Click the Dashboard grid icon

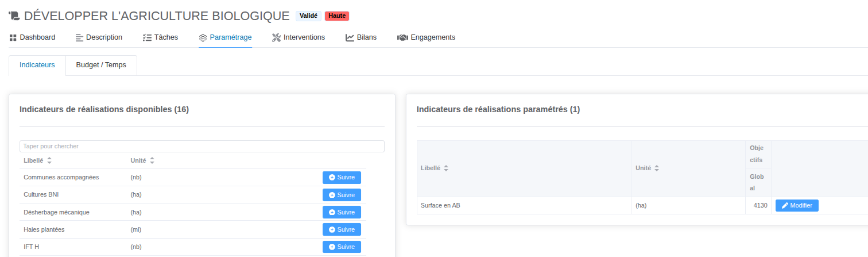click(13, 37)
